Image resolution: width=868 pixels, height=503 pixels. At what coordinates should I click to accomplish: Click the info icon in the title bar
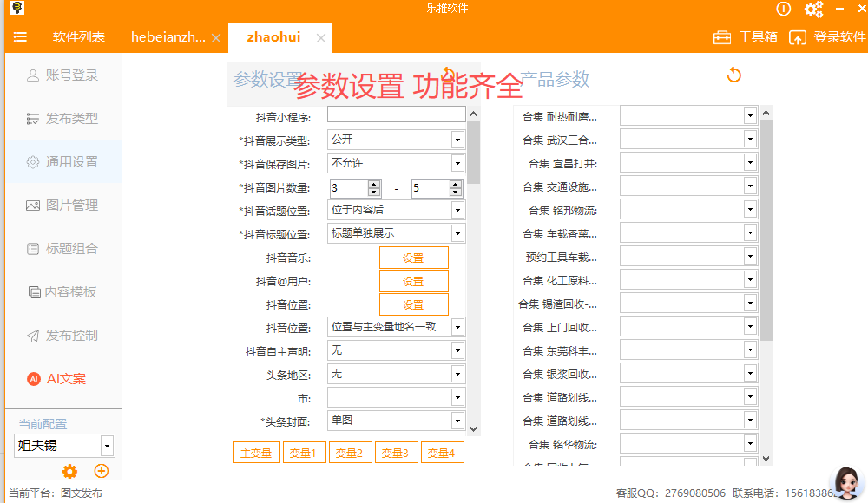pos(784,9)
